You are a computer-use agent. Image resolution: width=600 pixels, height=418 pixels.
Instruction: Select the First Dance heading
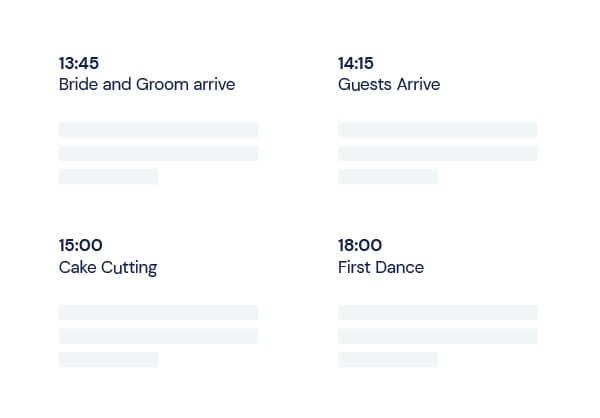(x=381, y=267)
